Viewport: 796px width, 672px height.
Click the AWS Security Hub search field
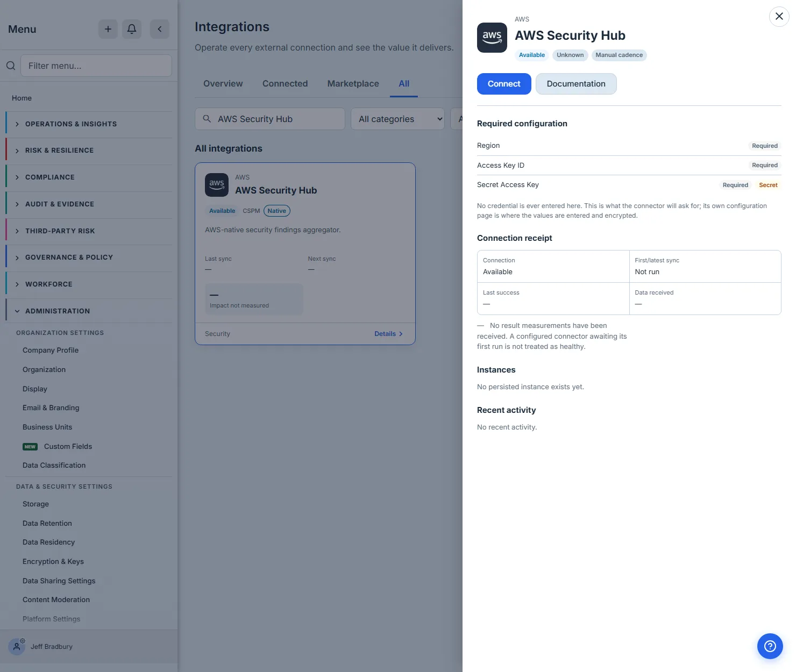tap(270, 119)
